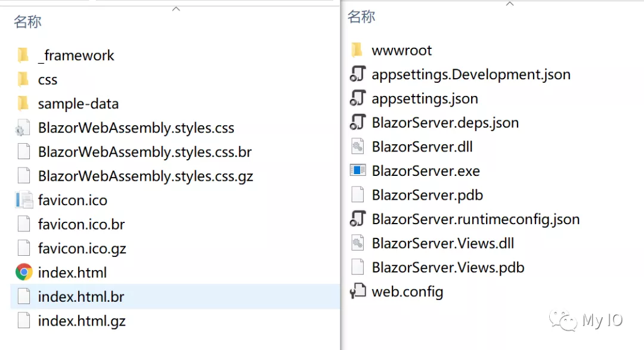
Task: Collapse the left pane using the chevron arrow
Action: tap(176, 8)
